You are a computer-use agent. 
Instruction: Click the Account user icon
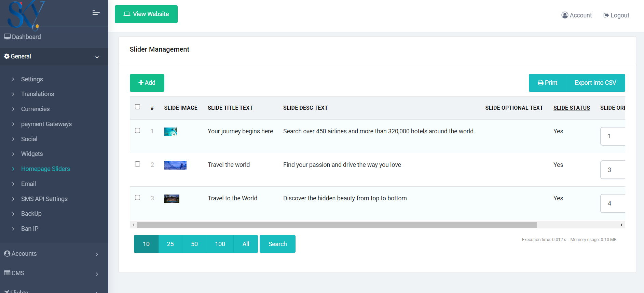565,15
